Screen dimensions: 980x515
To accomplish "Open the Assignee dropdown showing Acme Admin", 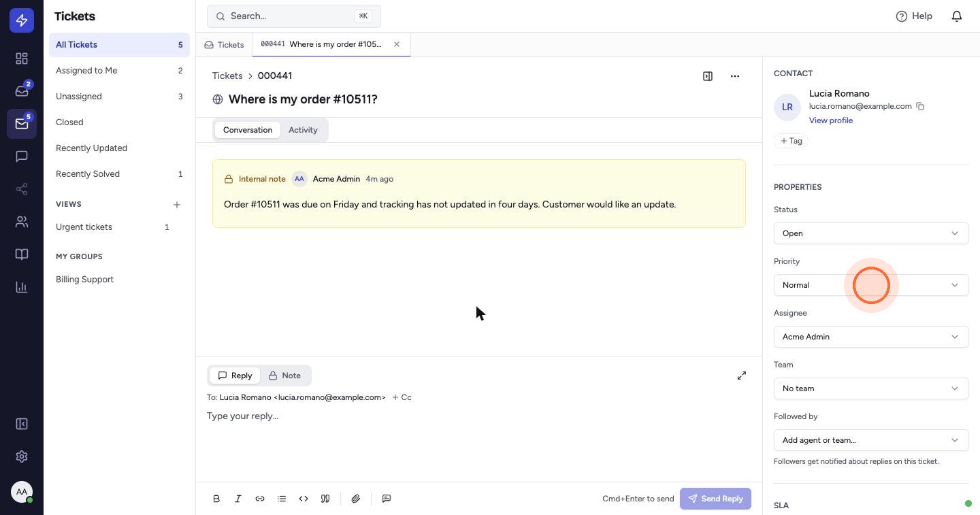I will pyautogui.click(x=871, y=337).
